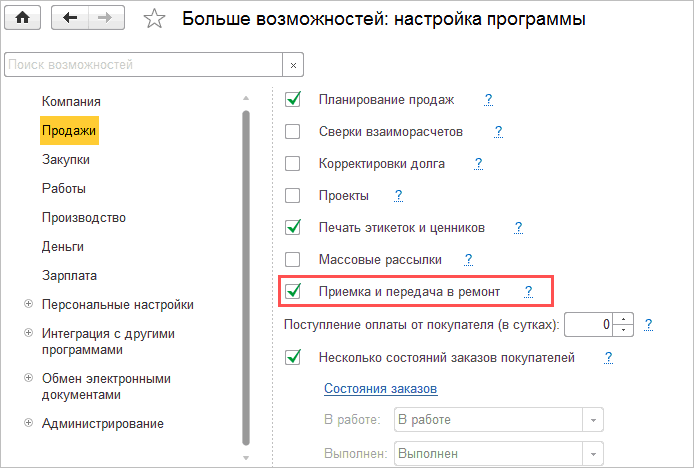Open the В работе dropdown list
The width and height of the screenshot is (694, 468).
pyautogui.click(x=593, y=420)
